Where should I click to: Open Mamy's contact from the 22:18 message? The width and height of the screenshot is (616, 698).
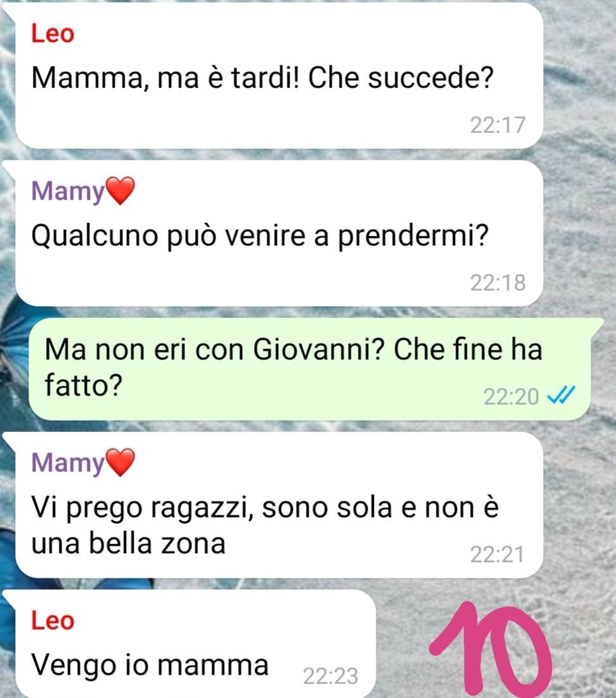coord(68,191)
